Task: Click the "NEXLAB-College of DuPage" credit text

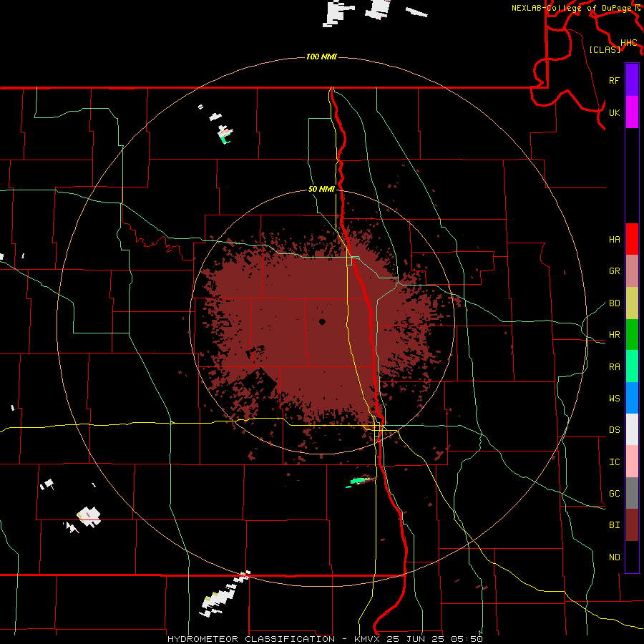Action: 572,8
